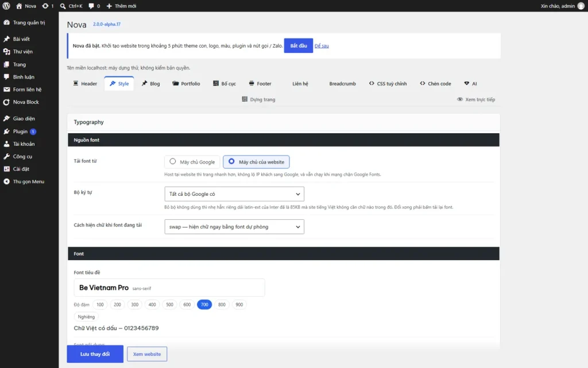Click the Thêm mới plus icon

tap(109, 6)
